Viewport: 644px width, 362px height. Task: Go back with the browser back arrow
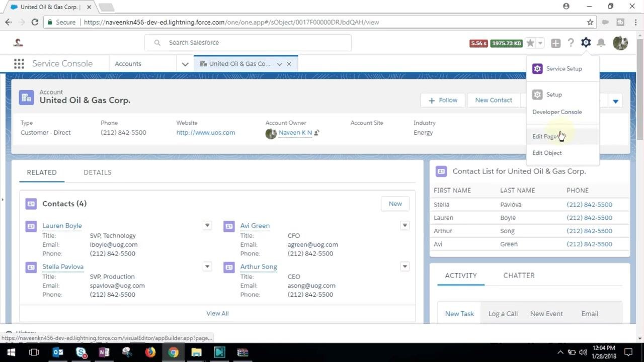pyautogui.click(x=9, y=22)
